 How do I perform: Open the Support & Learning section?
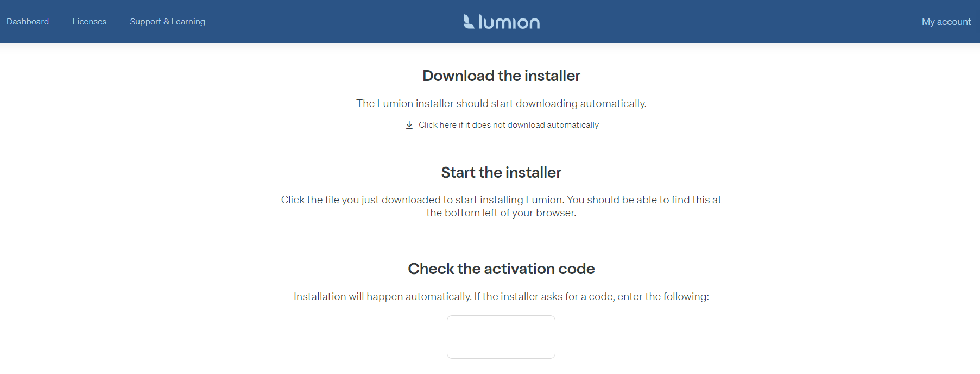167,22
